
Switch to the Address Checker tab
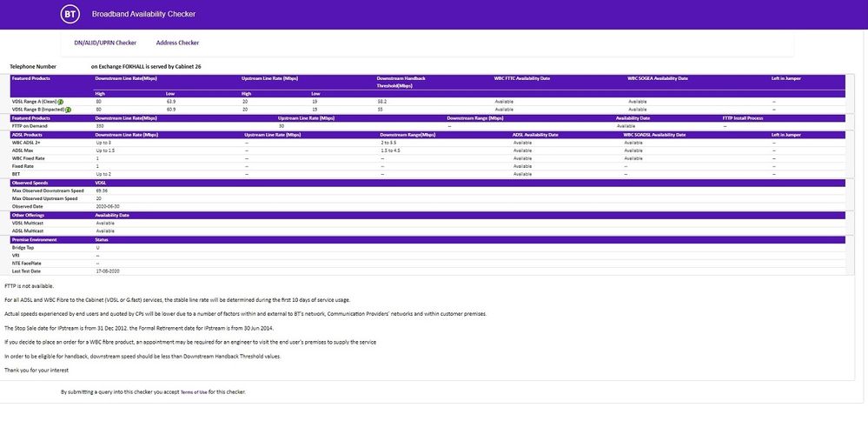pyautogui.click(x=177, y=43)
